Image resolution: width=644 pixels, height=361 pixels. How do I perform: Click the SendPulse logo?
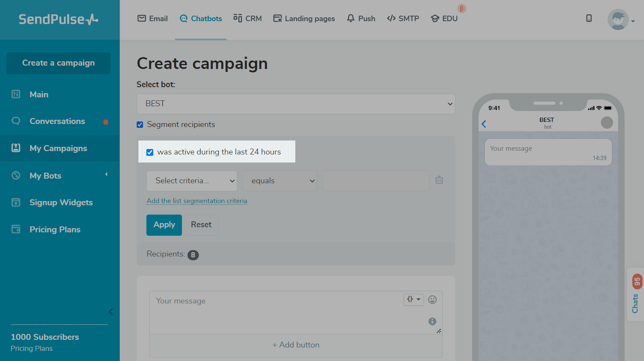pos(58,19)
